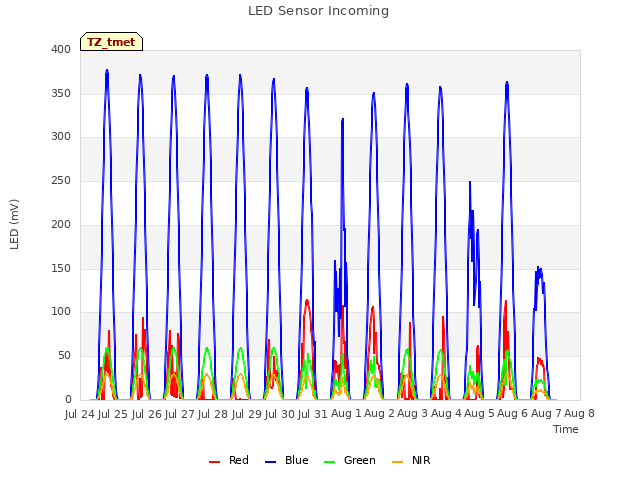Click the Jul 29 x-axis date
The height and width of the screenshot is (480, 640).
click(247, 414)
